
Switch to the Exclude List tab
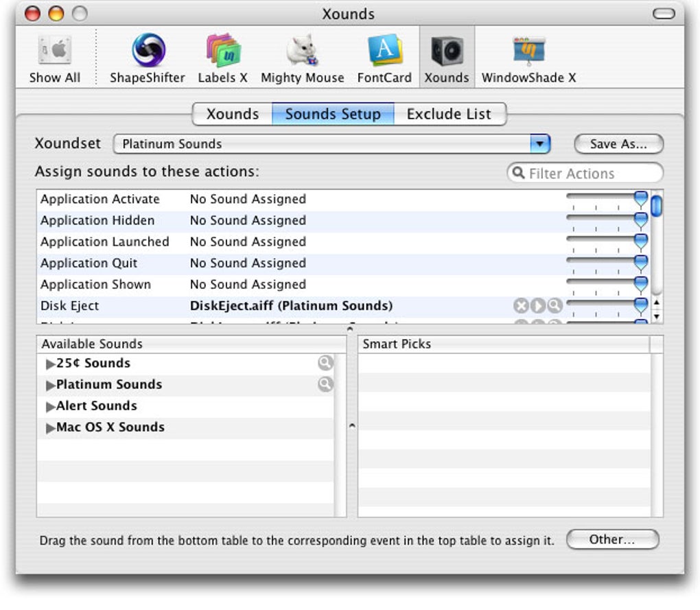coord(450,114)
